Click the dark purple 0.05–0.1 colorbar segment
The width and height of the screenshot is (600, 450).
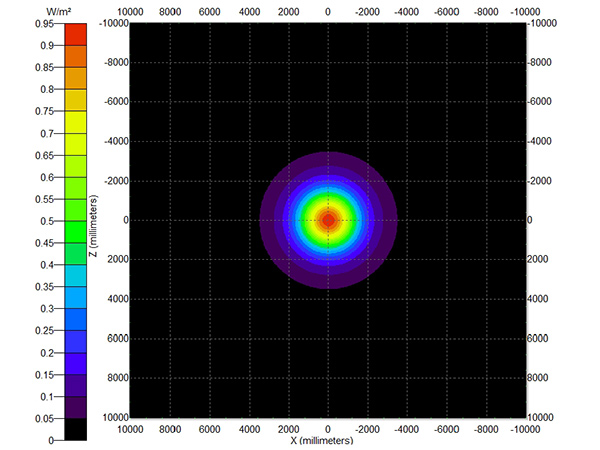tap(76, 408)
